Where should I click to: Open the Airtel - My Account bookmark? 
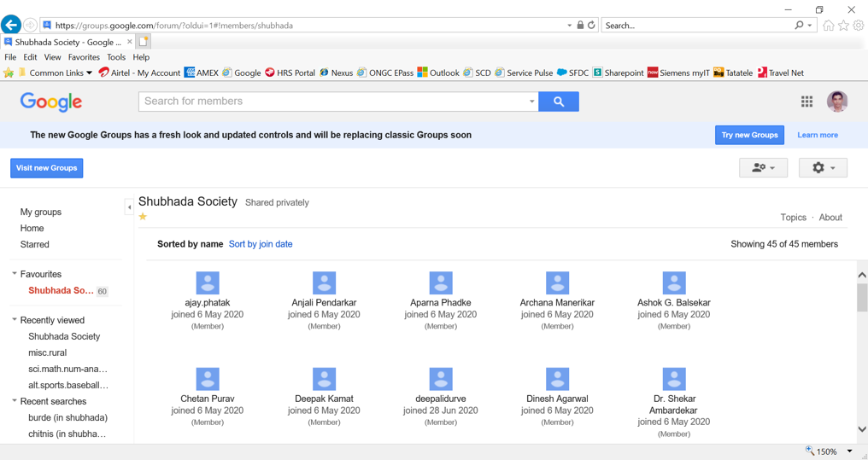click(x=139, y=73)
